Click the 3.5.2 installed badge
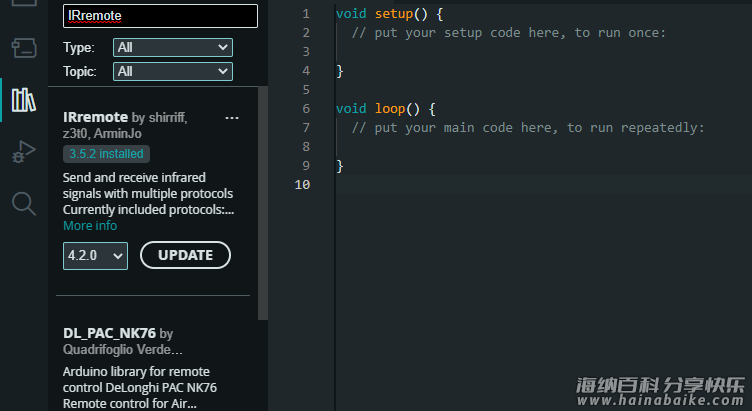This screenshot has width=752, height=411. point(105,154)
